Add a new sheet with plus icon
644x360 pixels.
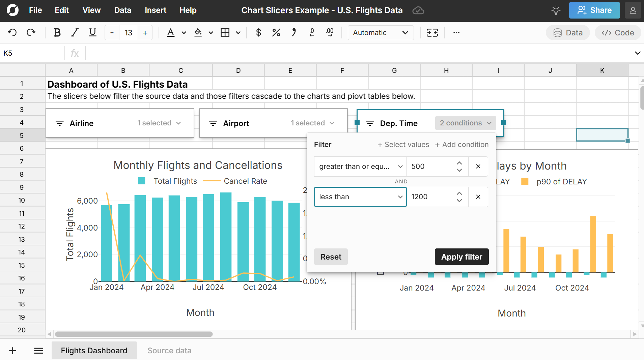(x=12, y=351)
